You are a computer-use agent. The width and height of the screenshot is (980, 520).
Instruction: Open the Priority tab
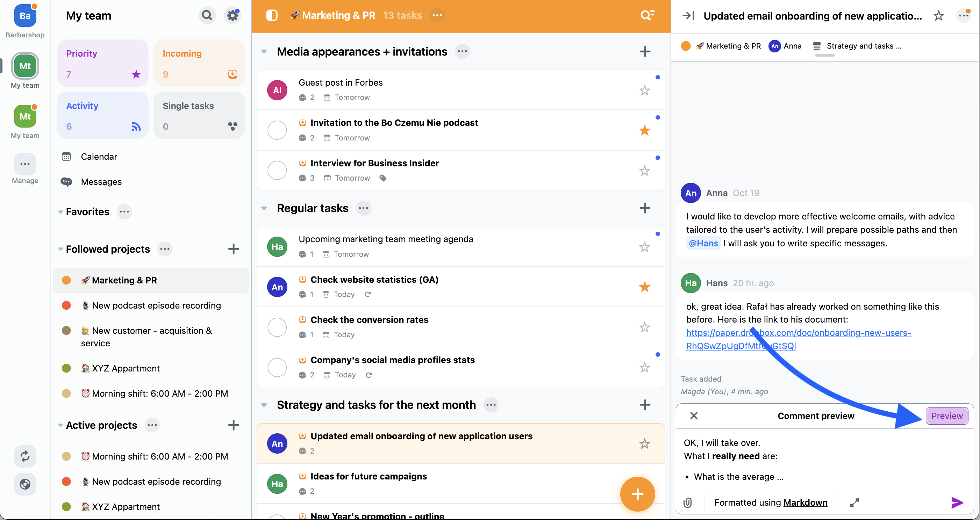tap(102, 63)
